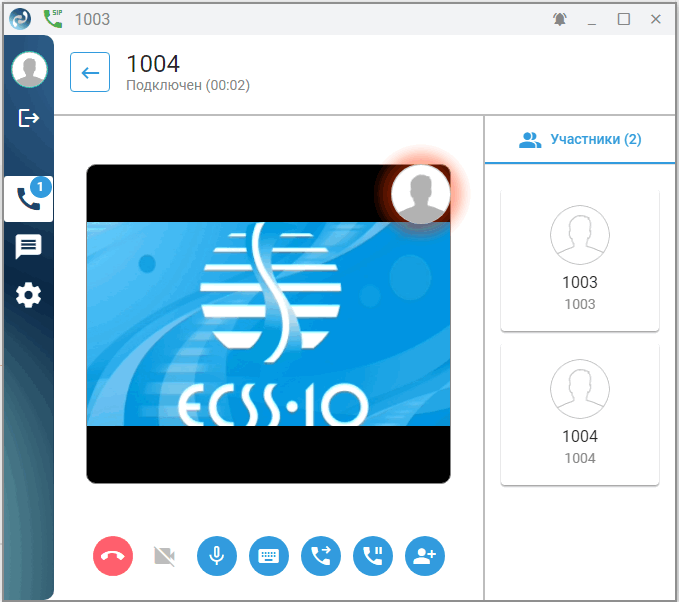Click the 1004 caller name heading
679x602 pixels.
(x=153, y=64)
